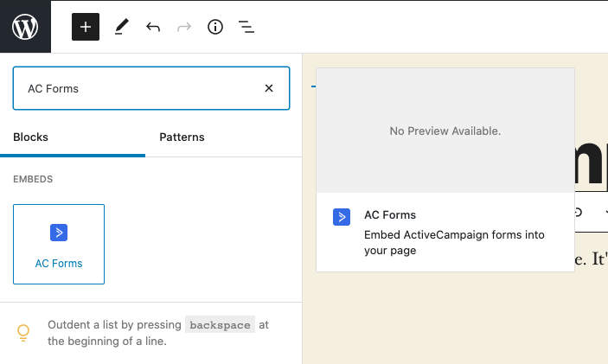Click the 'Embed ActiveCampaign forms' description text
608x364 pixels.
(454, 243)
